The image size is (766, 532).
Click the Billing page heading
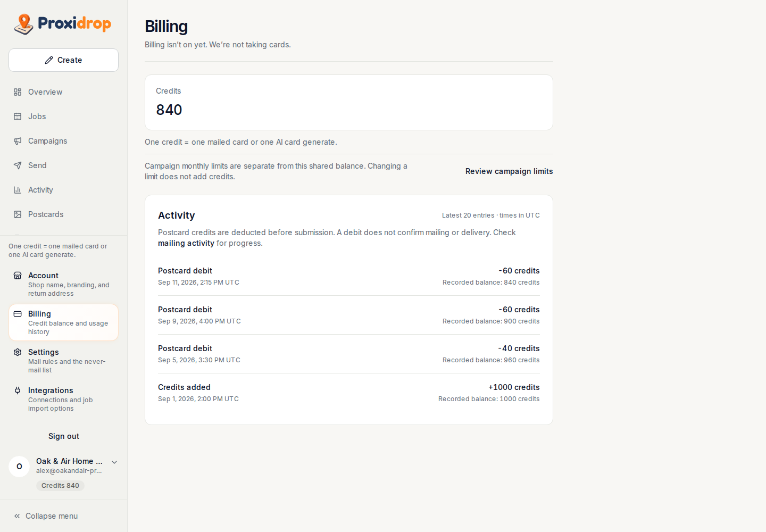coord(166,26)
